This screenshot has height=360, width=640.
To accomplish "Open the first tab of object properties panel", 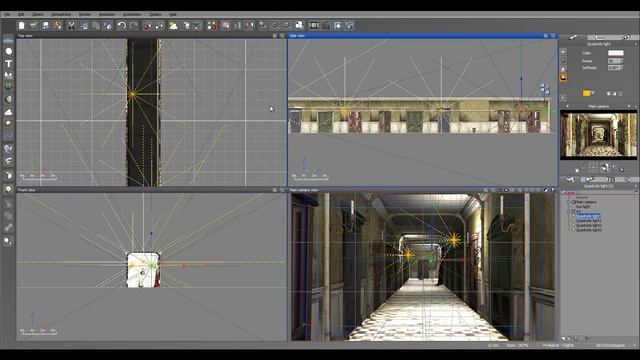I will 573,37.
